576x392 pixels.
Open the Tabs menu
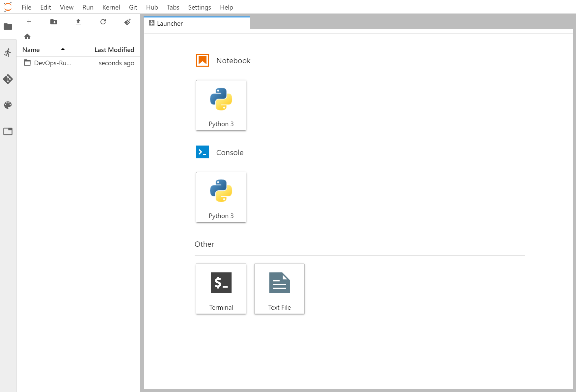pos(173,7)
